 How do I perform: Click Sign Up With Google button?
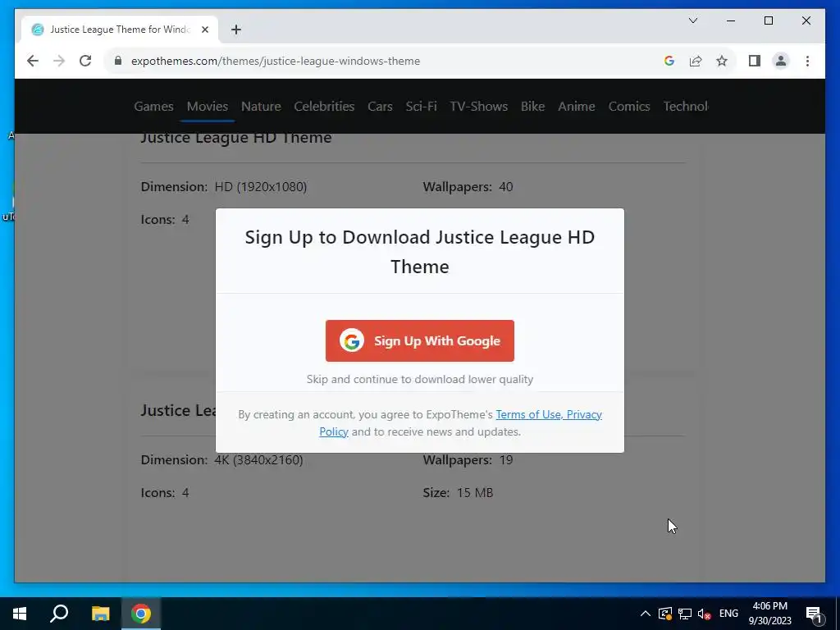click(x=419, y=340)
